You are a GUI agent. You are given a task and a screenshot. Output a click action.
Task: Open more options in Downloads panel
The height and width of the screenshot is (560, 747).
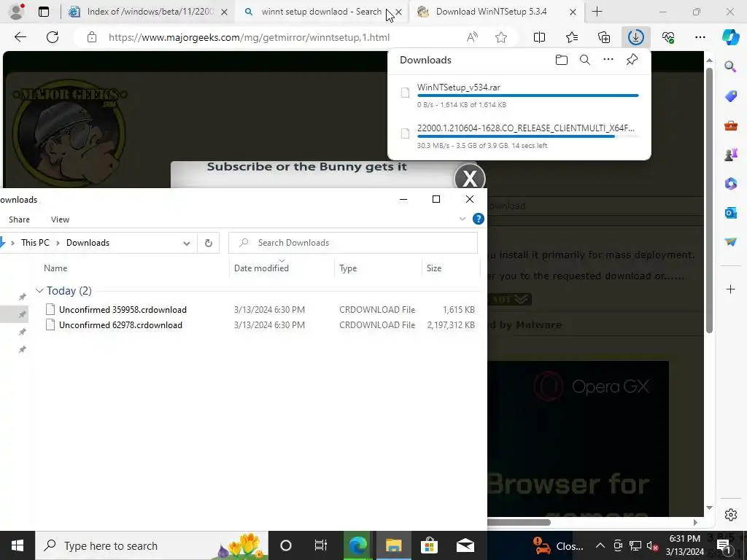pyautogui.click(x=608, y=60)
